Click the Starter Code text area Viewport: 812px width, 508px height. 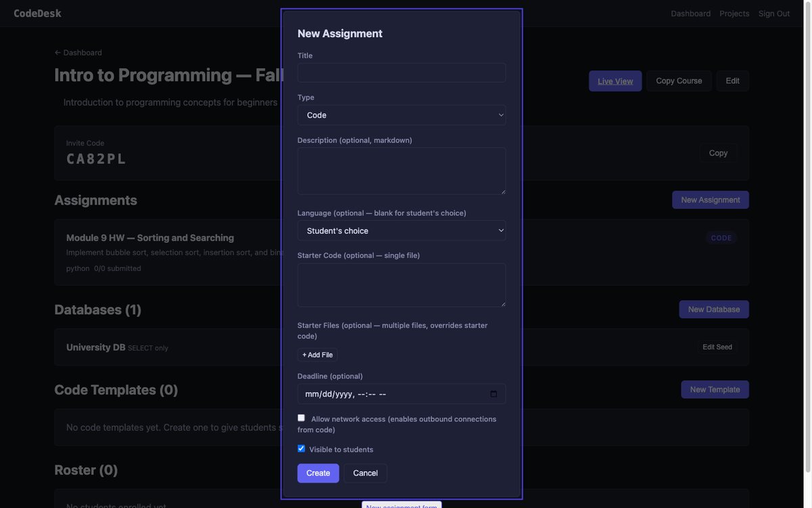[401, 284]
